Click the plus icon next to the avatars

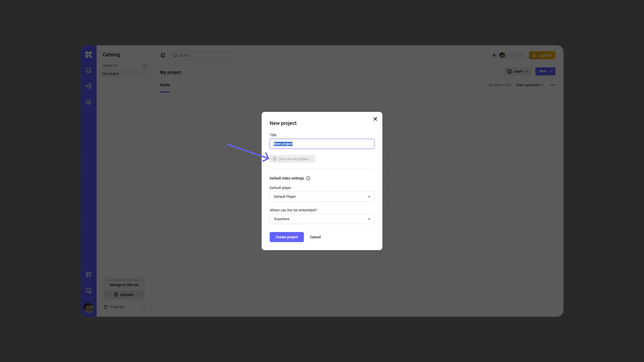tap(494, 55)
